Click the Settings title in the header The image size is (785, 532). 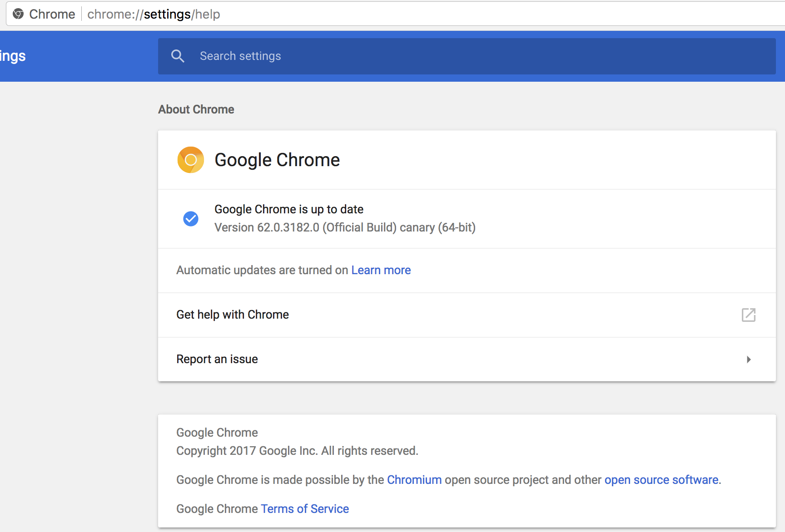(x=13, y=56)
